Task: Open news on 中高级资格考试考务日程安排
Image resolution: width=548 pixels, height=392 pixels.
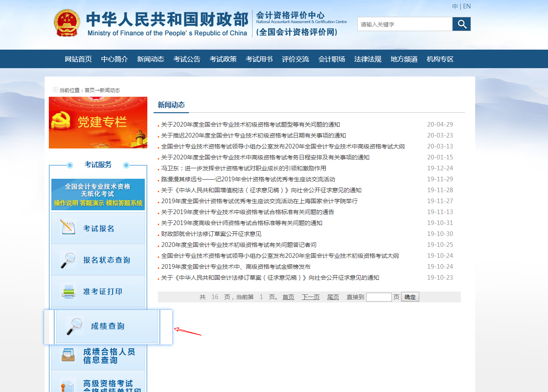Action: click(265, 157)
